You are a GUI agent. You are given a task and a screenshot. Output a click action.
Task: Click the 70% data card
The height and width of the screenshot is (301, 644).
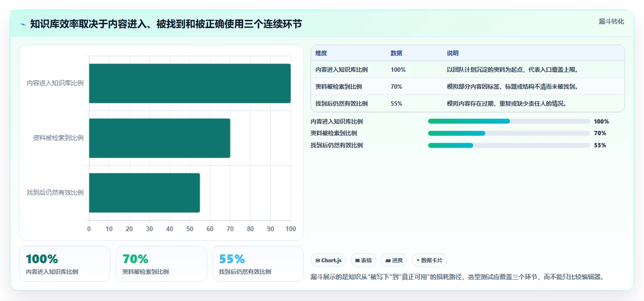[161, 264]
